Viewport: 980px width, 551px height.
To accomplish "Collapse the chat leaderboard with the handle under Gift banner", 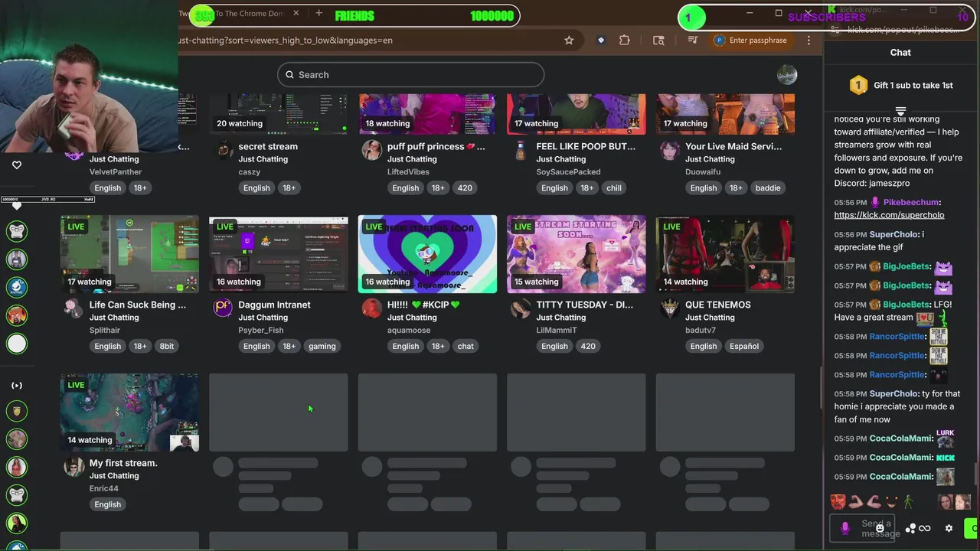I will tap(900, 111).
